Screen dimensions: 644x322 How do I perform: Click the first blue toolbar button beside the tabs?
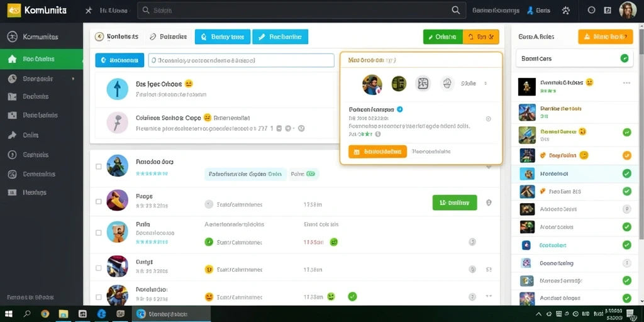click(x=222, y=36)
